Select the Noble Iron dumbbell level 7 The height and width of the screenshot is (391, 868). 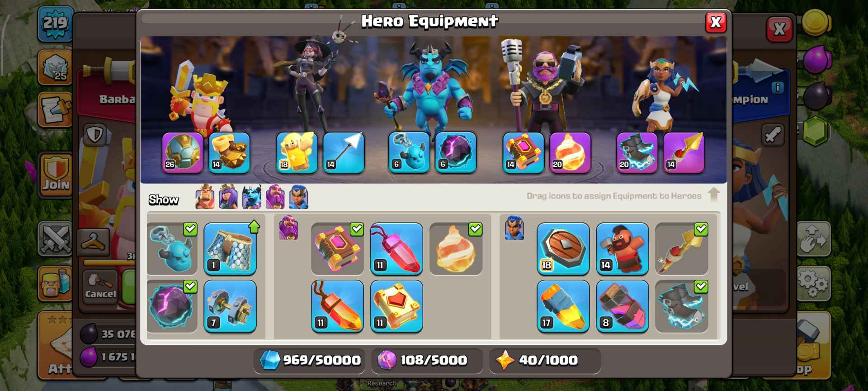pos(230,306)
